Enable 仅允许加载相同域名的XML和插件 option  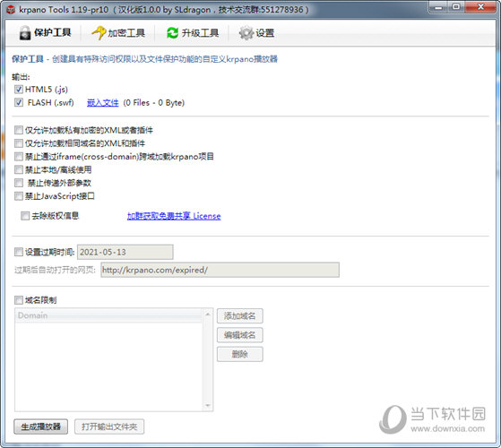(19, 143)
